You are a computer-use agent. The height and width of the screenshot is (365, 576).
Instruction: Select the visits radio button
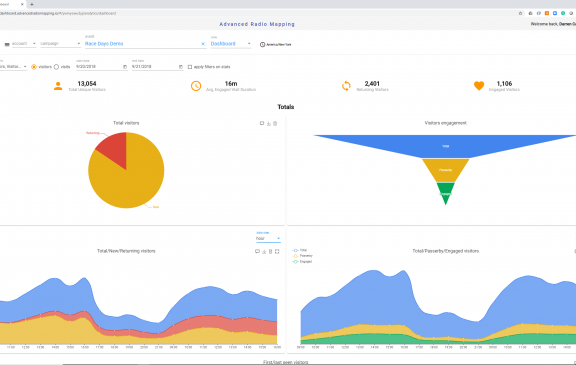56,67
